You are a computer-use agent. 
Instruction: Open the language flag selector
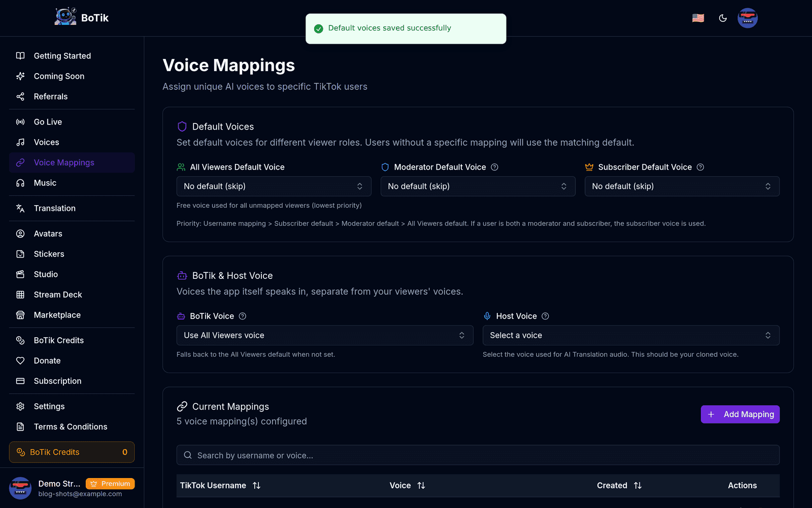[698, 18]
